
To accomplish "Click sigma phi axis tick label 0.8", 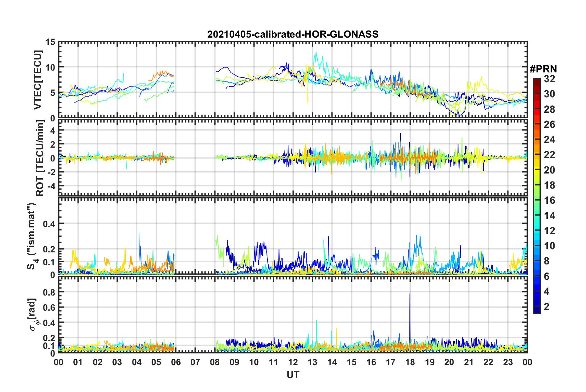I will (x=49, y=292).
